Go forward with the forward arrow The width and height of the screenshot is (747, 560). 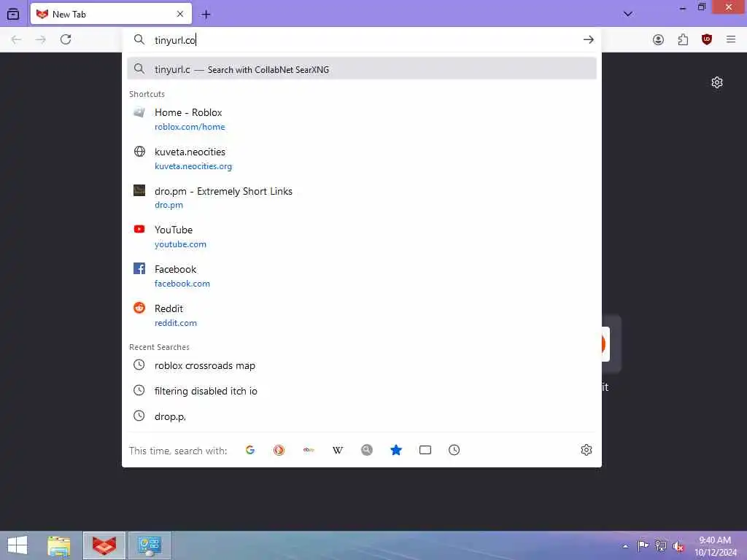[x=41, y=39]
